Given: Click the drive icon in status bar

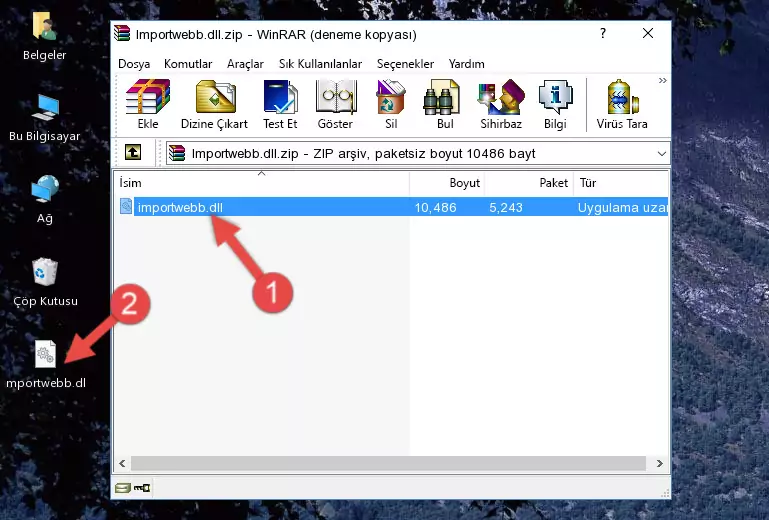Looking at the screenshot, I should tap(123, 488).
